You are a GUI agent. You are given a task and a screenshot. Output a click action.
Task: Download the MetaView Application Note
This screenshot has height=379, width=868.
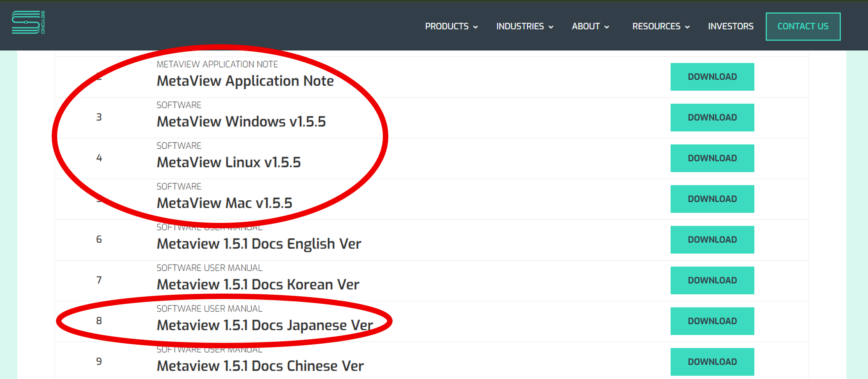click(x=712, y=77)
